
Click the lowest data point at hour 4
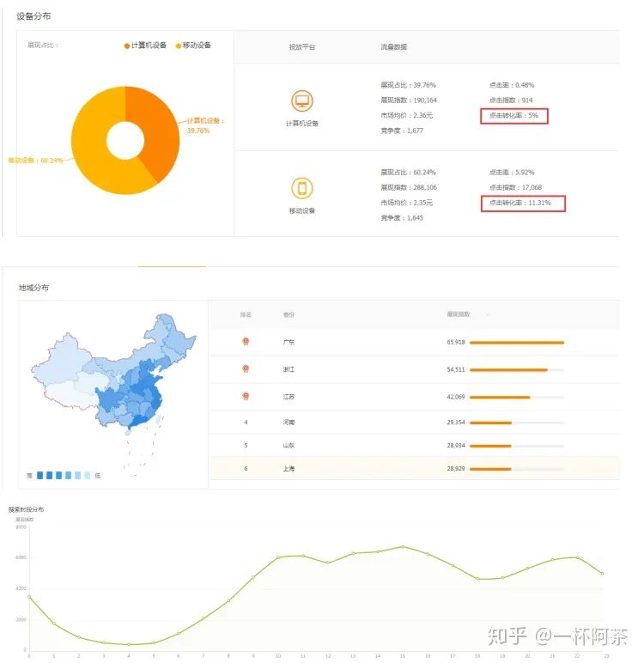pyautogui.click(x=129, y=644)
